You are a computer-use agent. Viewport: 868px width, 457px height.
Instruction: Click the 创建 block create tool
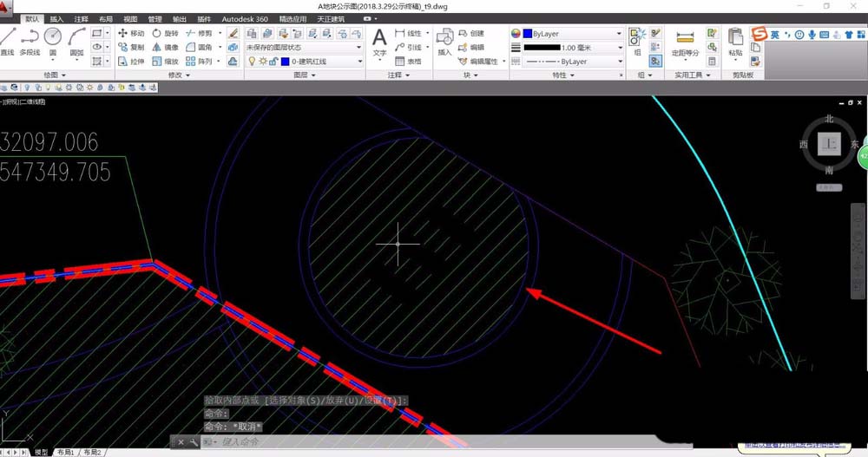pos(471,33)
